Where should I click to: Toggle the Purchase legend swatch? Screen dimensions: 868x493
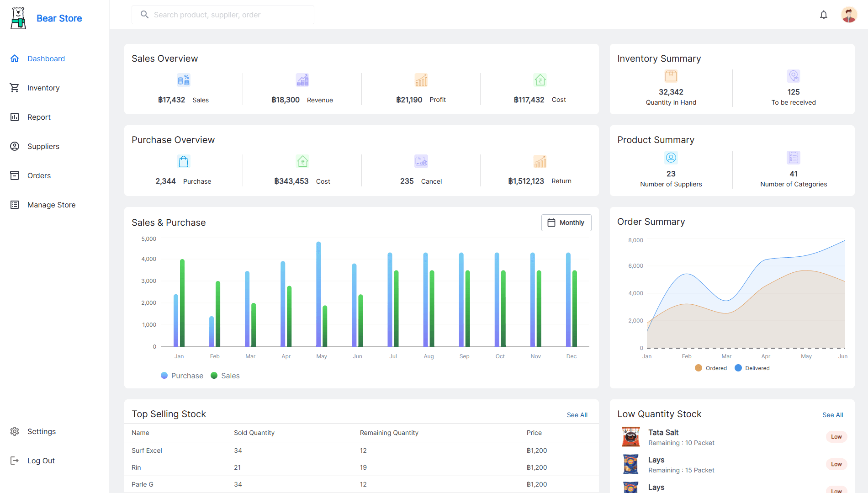[x=164, y=376]
